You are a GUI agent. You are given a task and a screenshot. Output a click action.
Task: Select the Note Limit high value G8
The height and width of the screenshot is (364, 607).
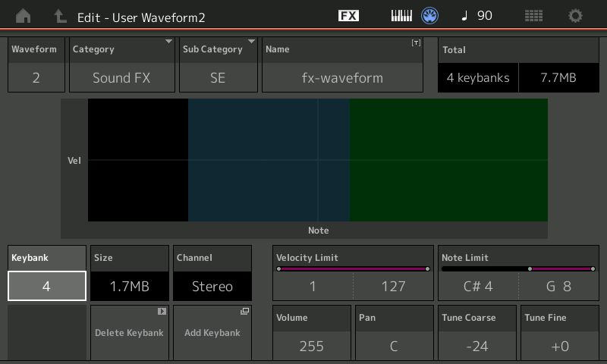pyautogui.click(x=558, y=286)
